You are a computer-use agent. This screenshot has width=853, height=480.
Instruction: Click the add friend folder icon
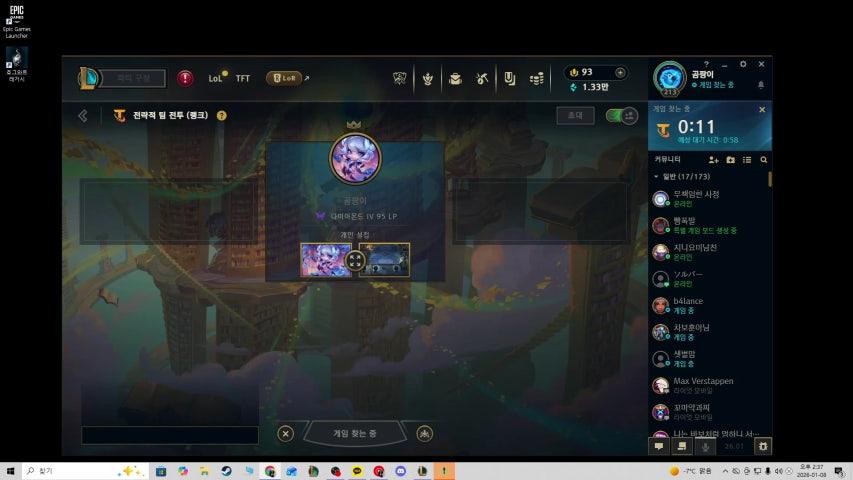click(730, 160)
